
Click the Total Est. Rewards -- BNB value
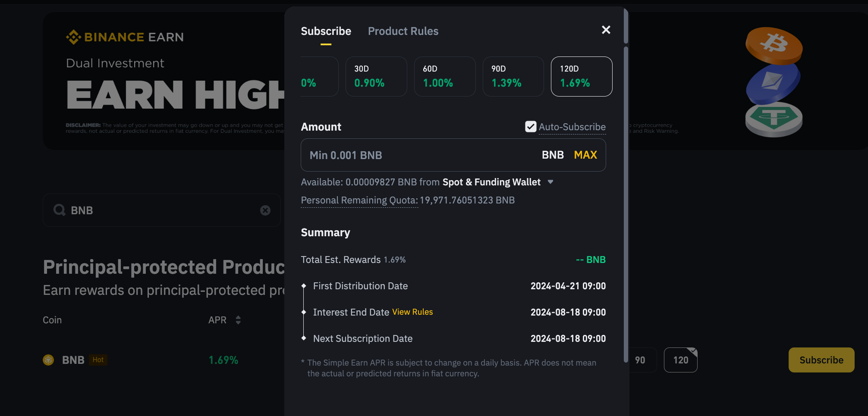tap(591, 260)
